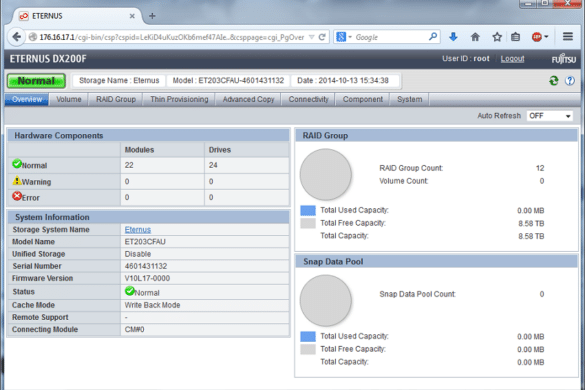Click the System Information panel header
The width and height of the screenshot is (585, 390).
pos(148,217)
